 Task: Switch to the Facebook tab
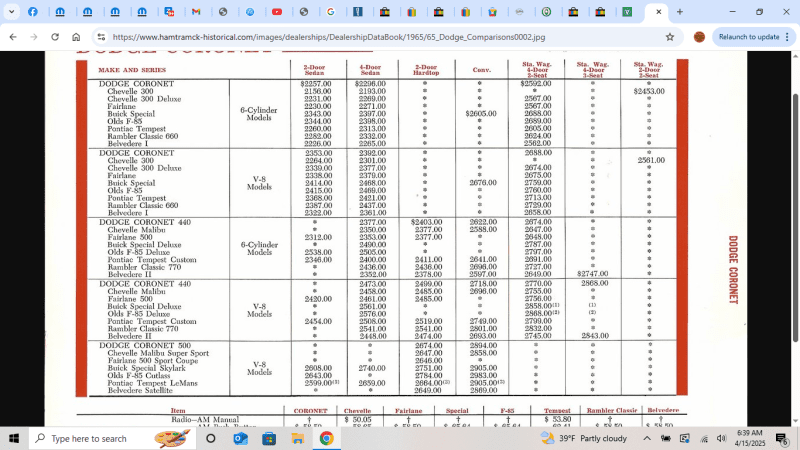[x=33, y=12]
